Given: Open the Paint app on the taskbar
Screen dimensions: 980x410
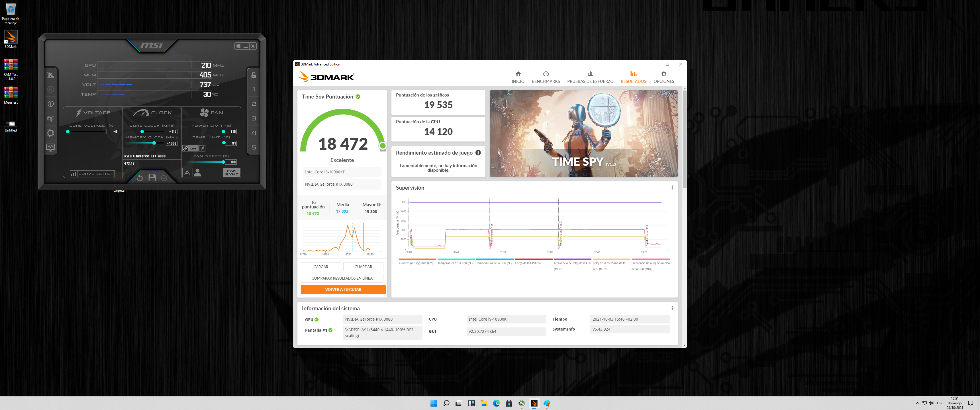Looking at the screenshot, I should (x=547, y=403).
